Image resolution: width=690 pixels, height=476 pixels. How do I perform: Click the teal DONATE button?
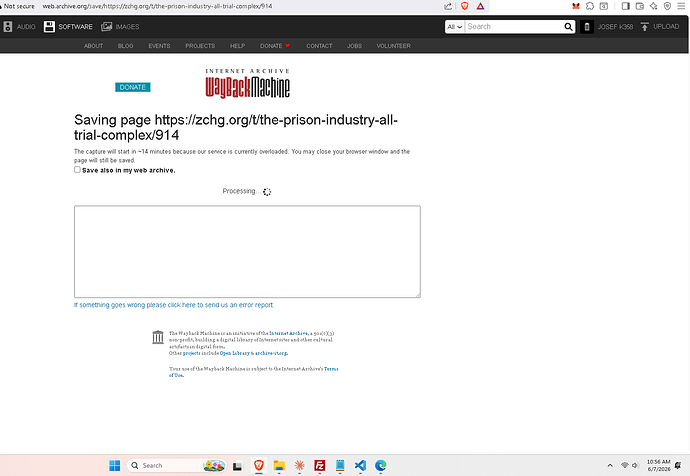132,87
